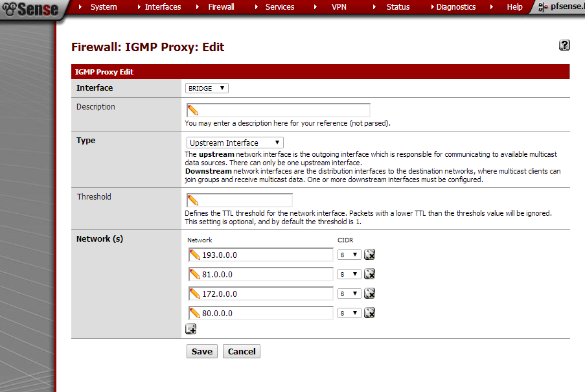Click the pfSense logo
Viewport: 585px width, 392px height.
coord(30,9)
